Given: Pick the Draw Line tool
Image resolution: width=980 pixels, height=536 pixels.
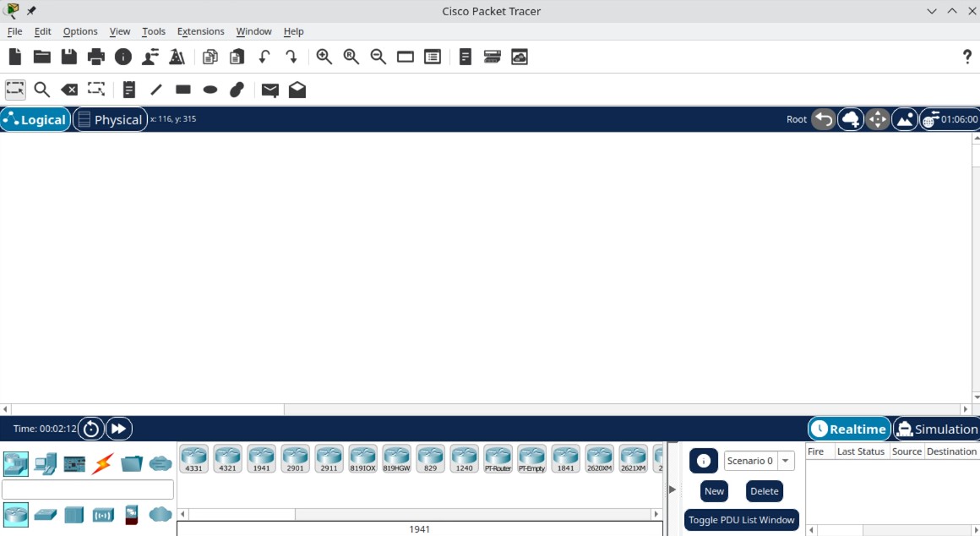Looking at the screenshot, I should coord(156,90).
